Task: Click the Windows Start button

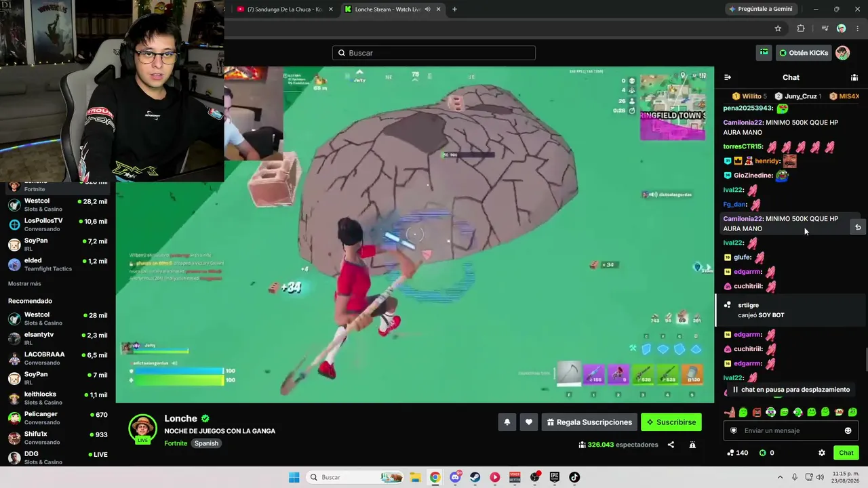Action: [294, 477]
